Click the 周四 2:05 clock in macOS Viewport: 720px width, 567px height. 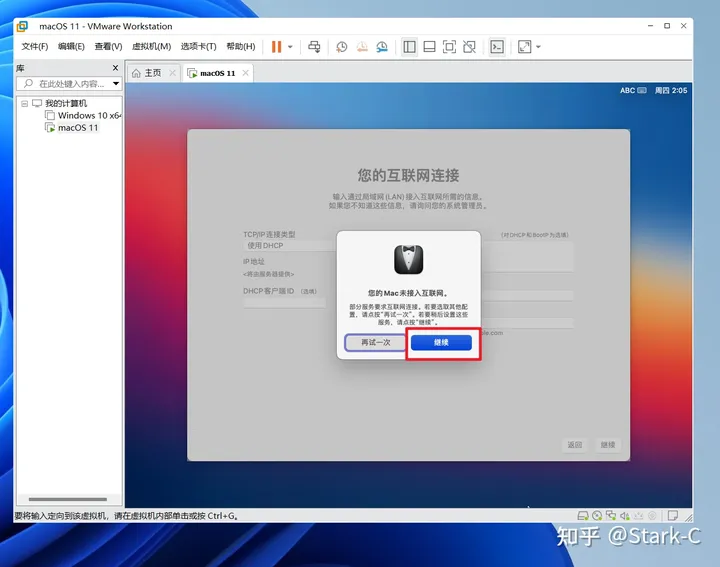coord(671,90)
